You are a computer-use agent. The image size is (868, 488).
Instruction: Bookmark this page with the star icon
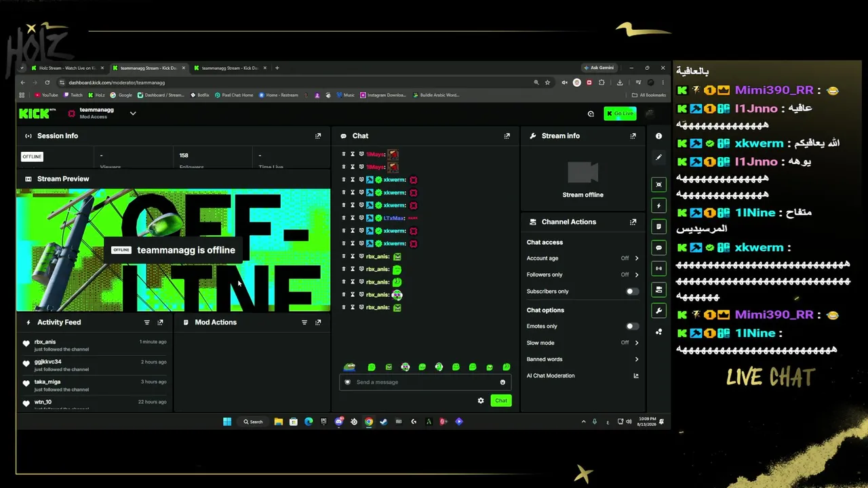[x=547, y=83]
